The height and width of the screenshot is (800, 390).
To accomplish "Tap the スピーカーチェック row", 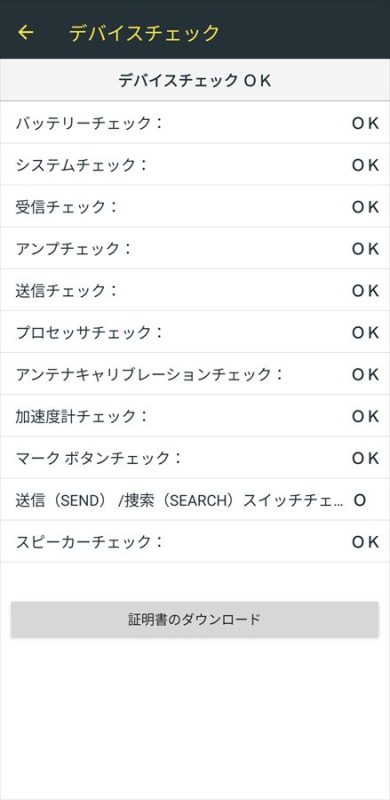I will (x=195, y=541).
